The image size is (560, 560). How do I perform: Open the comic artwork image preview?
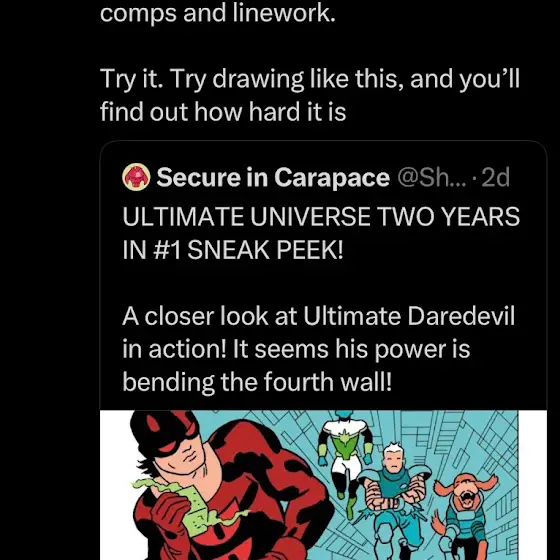323,485
